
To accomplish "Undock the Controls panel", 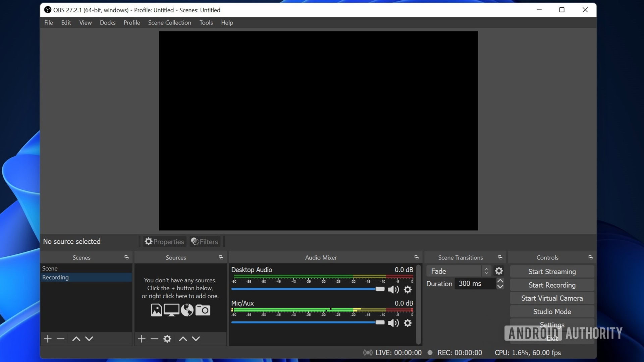I will point(590,257).
